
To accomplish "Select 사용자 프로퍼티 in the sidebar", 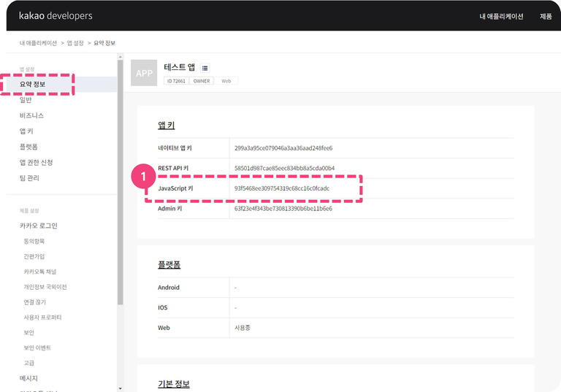I will (42, 318).
